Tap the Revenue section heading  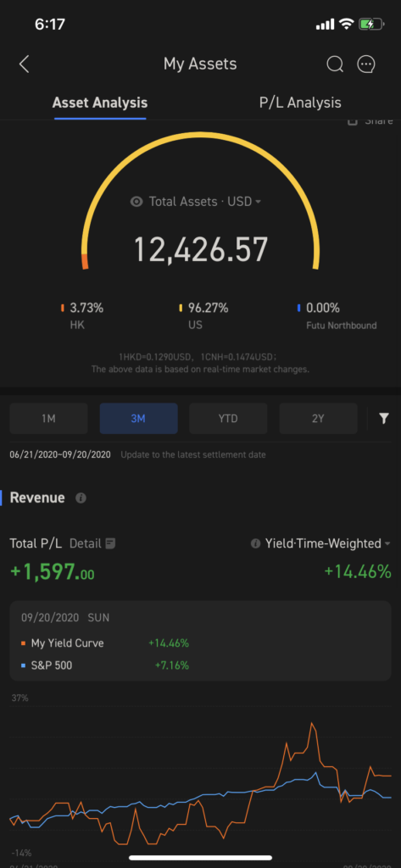coord(37,498)
